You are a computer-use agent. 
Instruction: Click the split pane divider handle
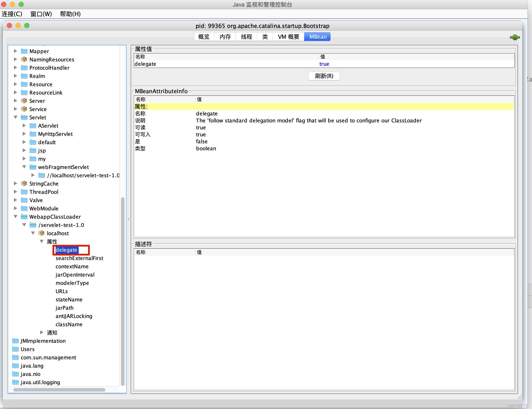point(129,219)
